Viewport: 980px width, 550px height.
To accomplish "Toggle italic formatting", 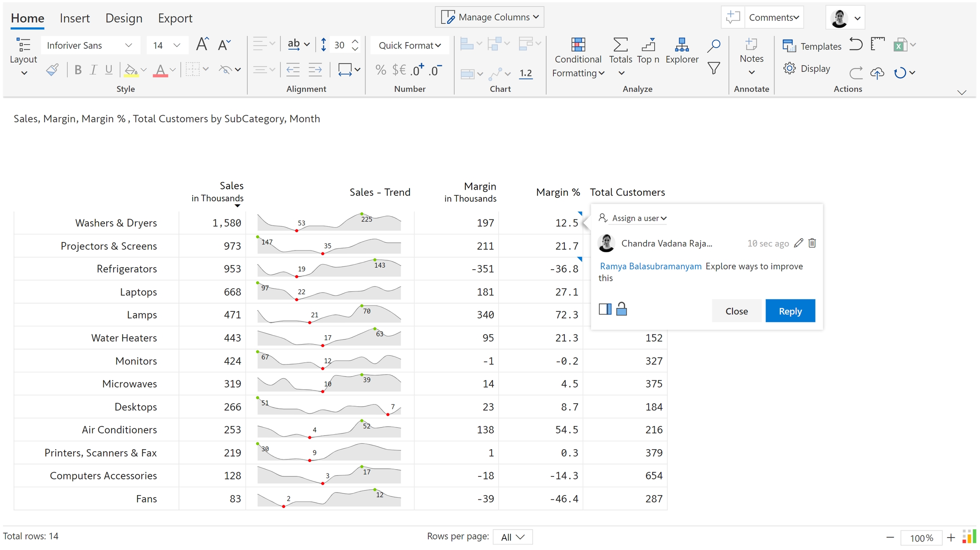I will (93, 70).
